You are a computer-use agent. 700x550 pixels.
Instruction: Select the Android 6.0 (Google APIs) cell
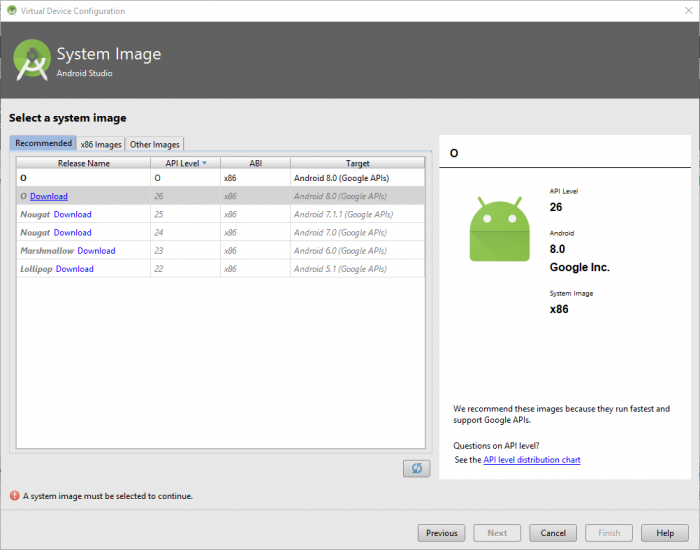pyautogui.click(x=357, y=251)
